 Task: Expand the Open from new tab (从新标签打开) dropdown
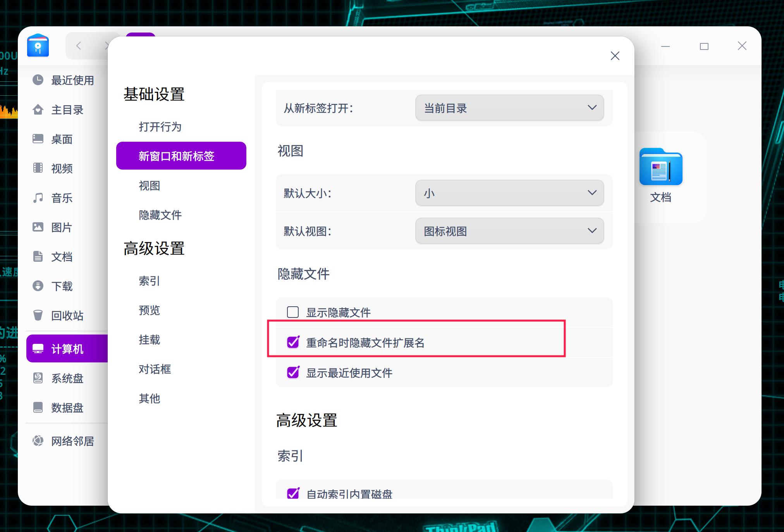click(509, 108)
